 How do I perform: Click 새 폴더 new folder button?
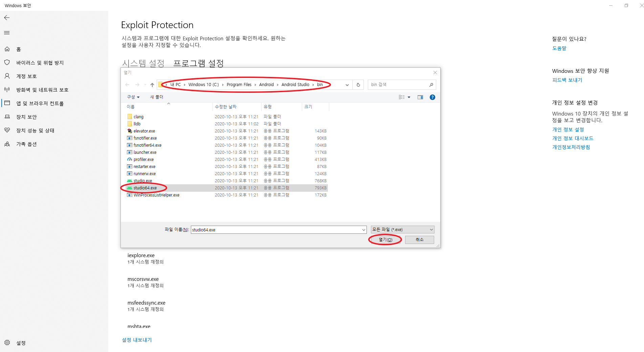pyautogui.click(x=157, y=97)
